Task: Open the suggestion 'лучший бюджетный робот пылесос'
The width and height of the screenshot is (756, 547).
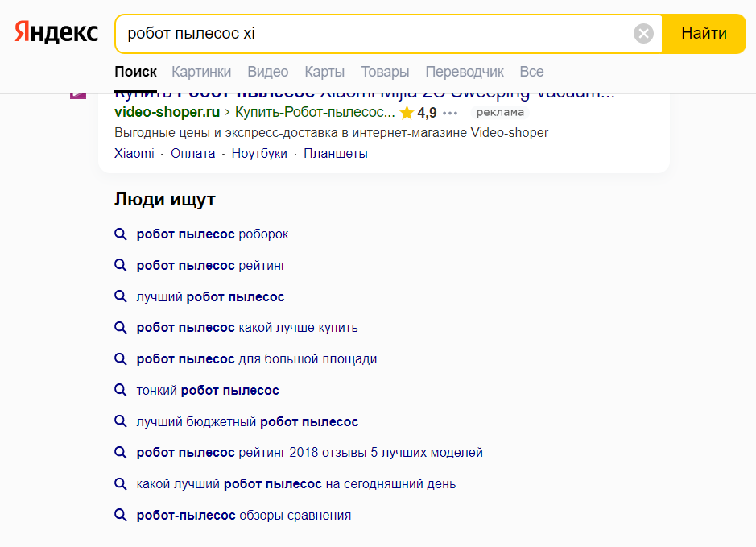Action: (247, 421)
